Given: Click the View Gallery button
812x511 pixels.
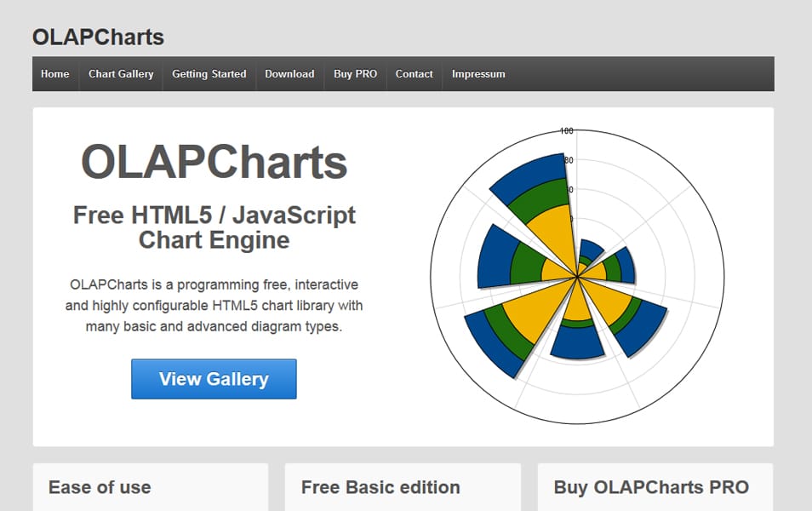Looking at the screenshot, I should coord(214,379).
